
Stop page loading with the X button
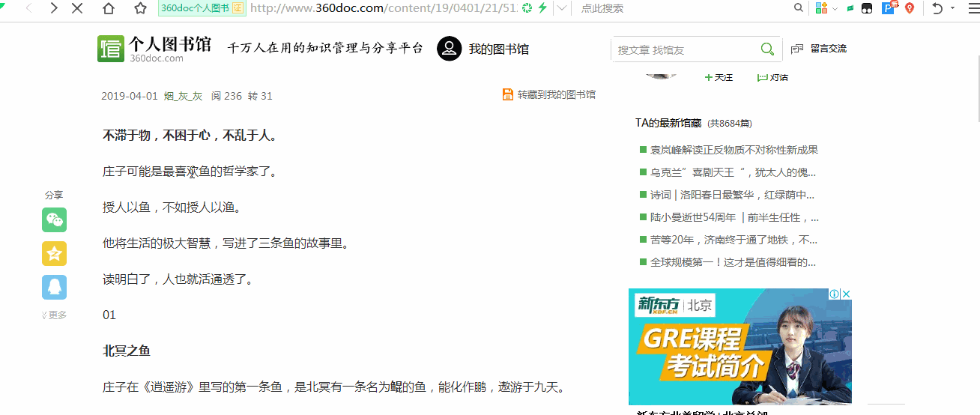[x=77, y=8]
